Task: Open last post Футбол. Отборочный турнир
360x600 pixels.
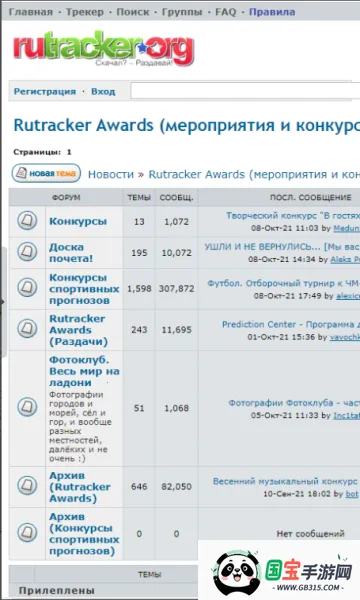Action: click(283, 284)
